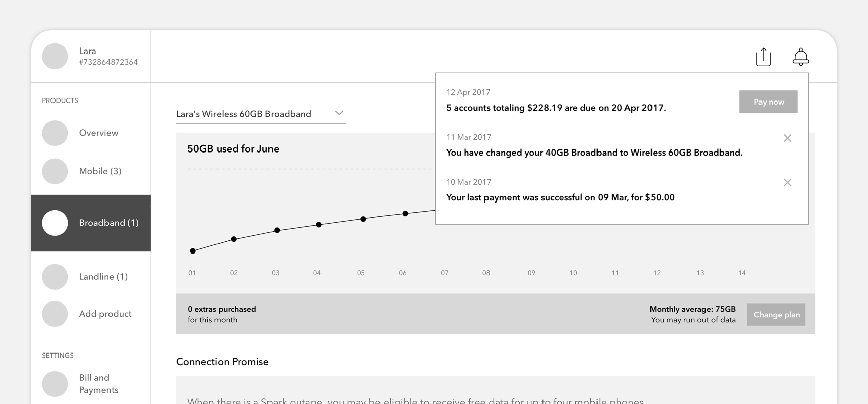The image size is (868, 404).
Task: Open the Mobile (3) menu label
Action: coord(100,171)
